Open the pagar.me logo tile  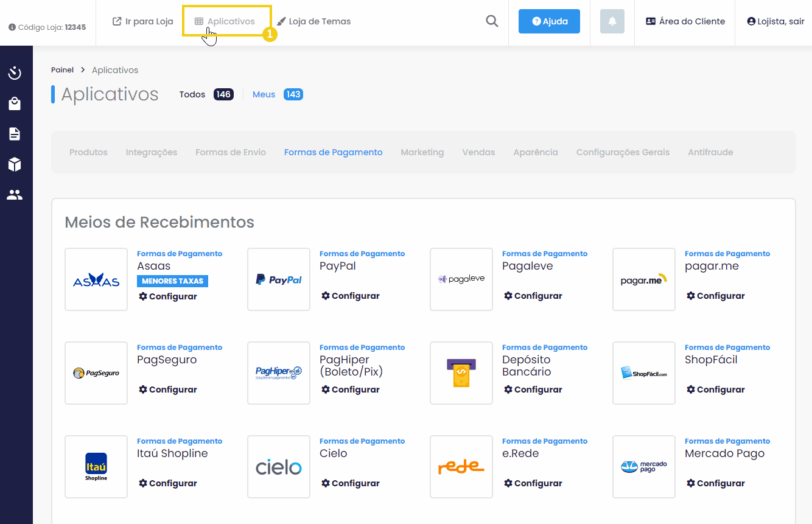[644, 279]
